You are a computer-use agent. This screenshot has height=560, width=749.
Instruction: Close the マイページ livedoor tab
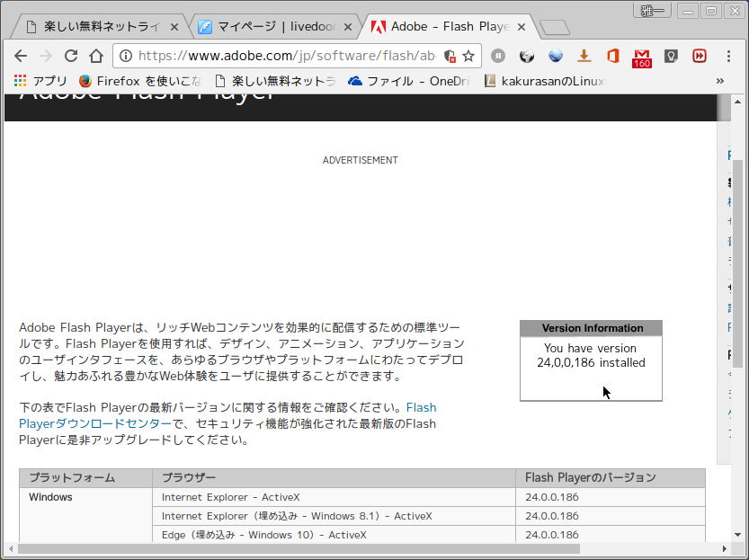point(348,27)
